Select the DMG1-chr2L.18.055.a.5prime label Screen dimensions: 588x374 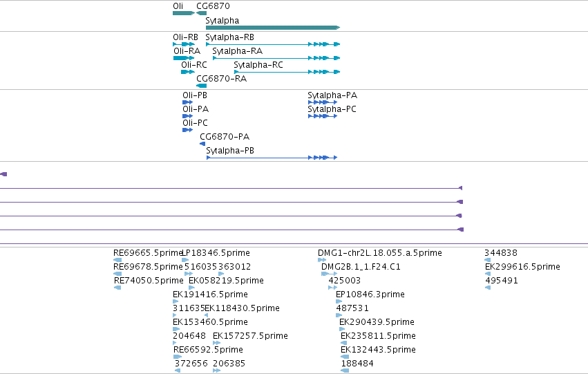click(x=379, y=253)
